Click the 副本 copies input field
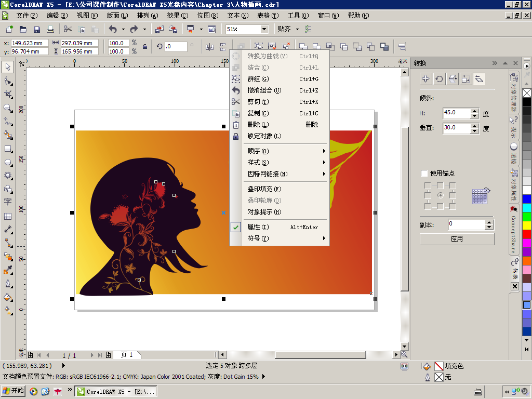Viewport: 532px width, 399px height. (x=467, y=224)
